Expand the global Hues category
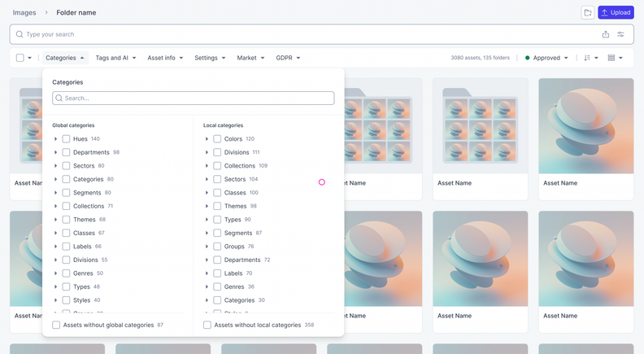The height and width of the screenshot is (354, 644). click(55, 139)
